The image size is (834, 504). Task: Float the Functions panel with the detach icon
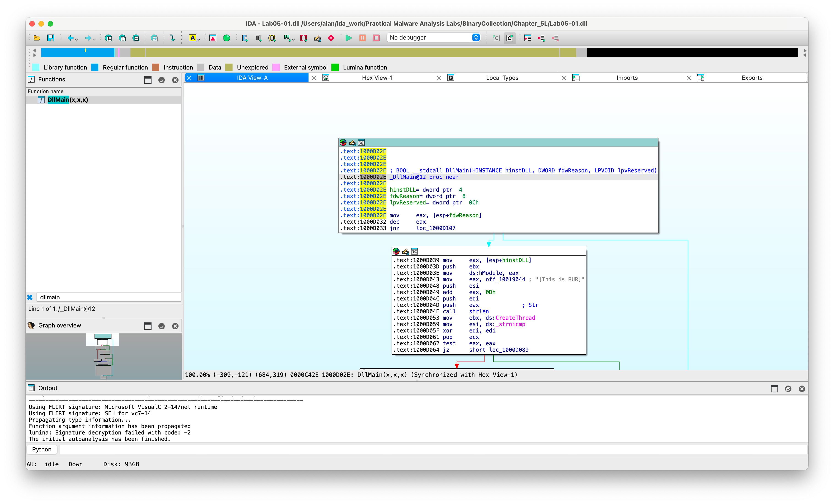(161, 80)
